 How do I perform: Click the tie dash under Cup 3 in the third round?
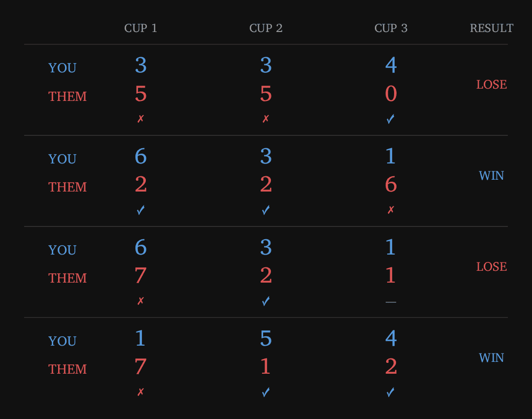[391, 302]
